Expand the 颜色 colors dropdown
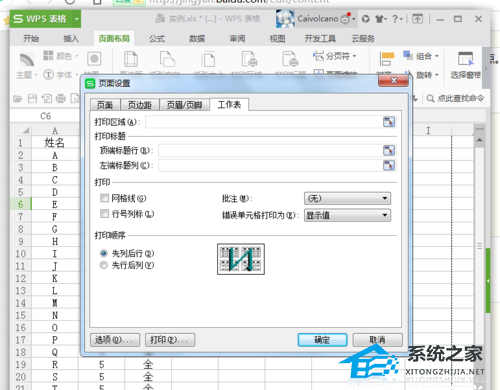The image size is (500, 390). click(77, 56)
